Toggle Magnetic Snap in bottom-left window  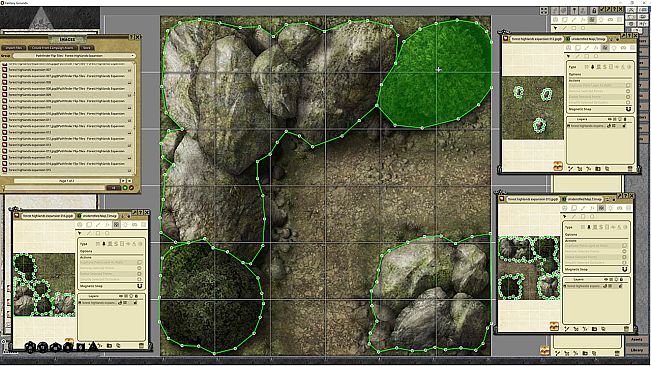(140, 286)
